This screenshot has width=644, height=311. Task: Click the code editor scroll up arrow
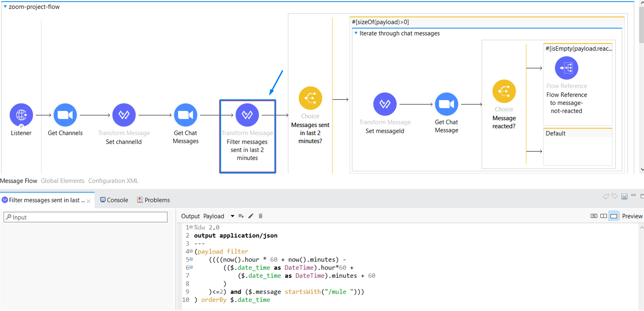click(x=641, y=227)
